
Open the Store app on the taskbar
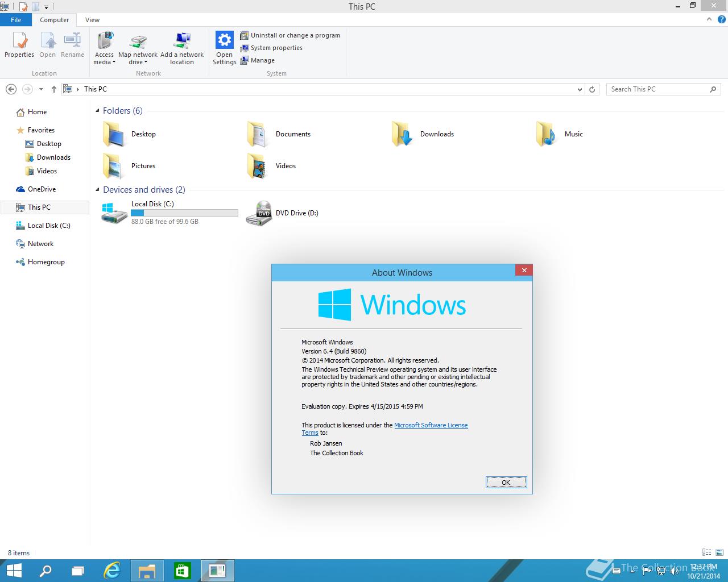[x=182, y=571]
